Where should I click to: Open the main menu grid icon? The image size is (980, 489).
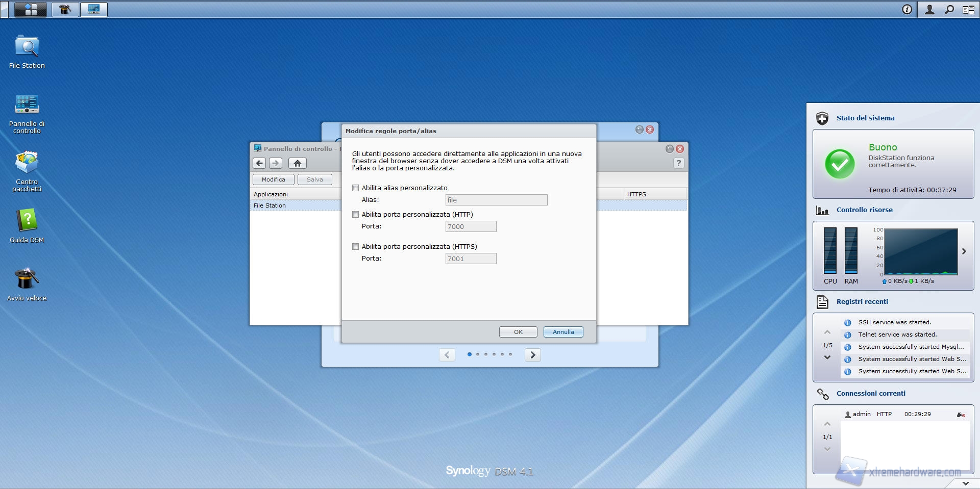(31, 9)
